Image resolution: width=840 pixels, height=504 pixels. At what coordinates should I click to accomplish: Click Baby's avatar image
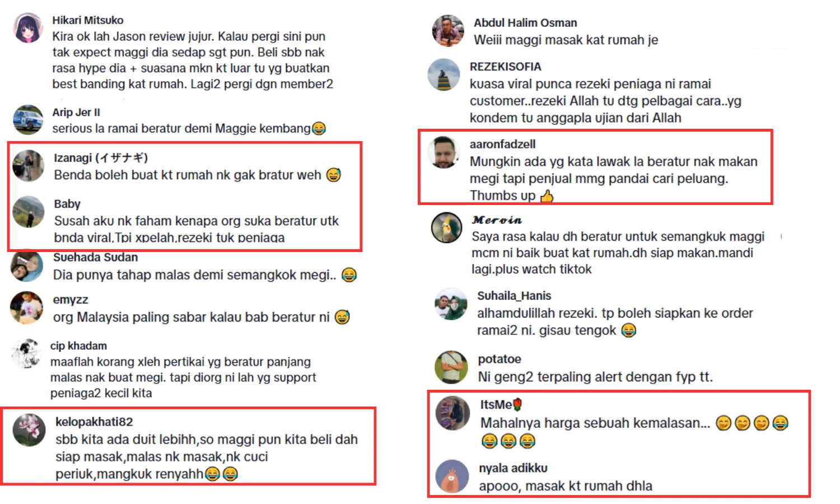[x=28, y=212]
